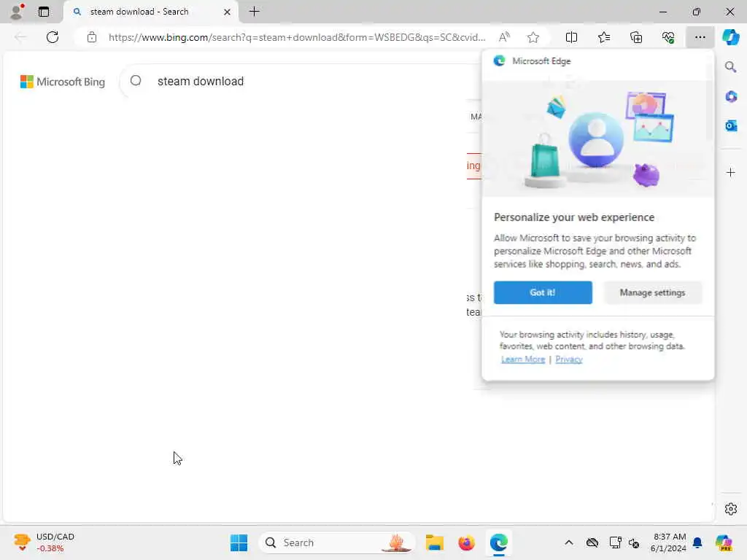Open Copilot preview in the taskbar

[x=724, y=542]
